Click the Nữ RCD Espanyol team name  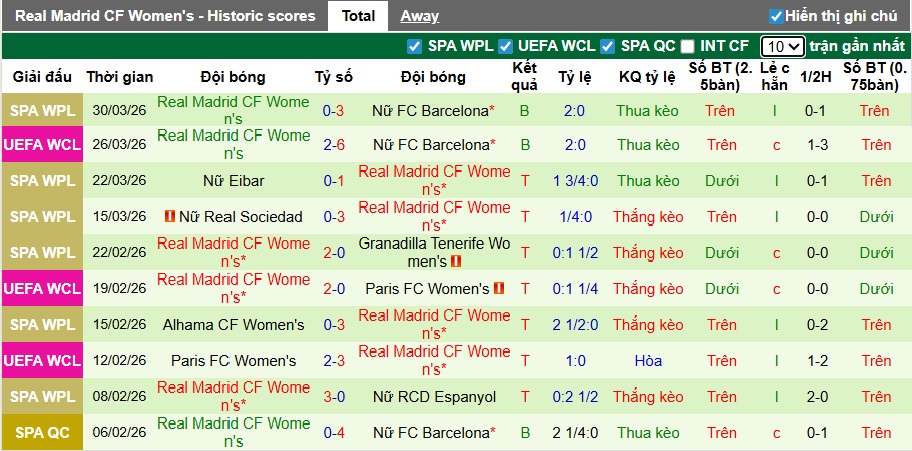point(433,397)
